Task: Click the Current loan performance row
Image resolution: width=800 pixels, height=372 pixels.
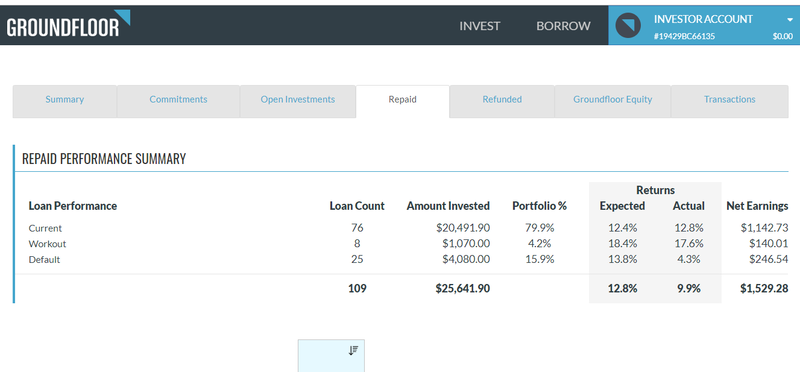Action: (x=408, y=228)
